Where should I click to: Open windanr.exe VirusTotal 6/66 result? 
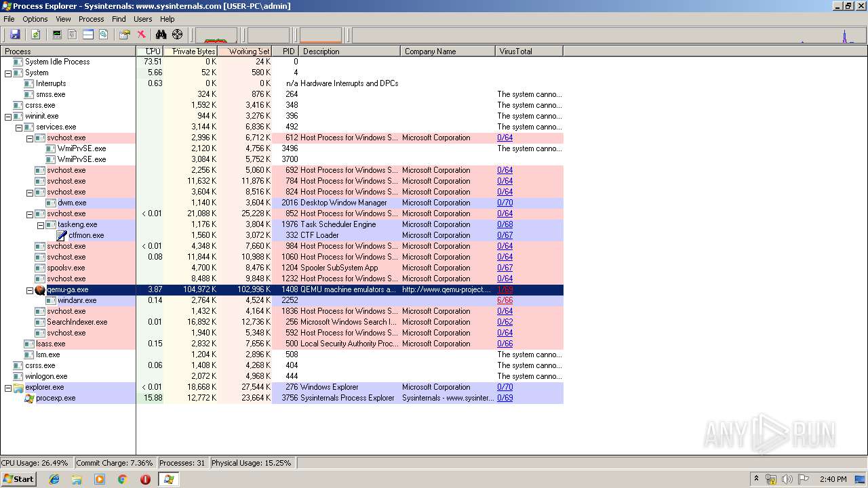coord(505,300)
